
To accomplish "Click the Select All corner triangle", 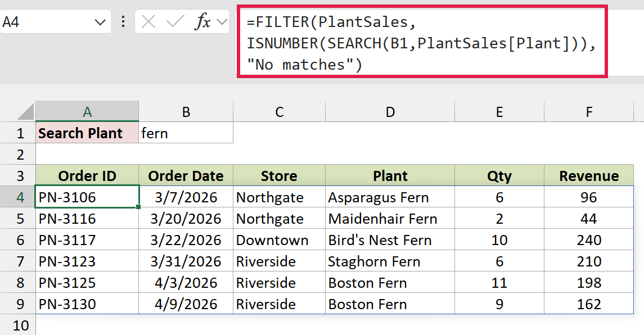I will click(25, 112).
